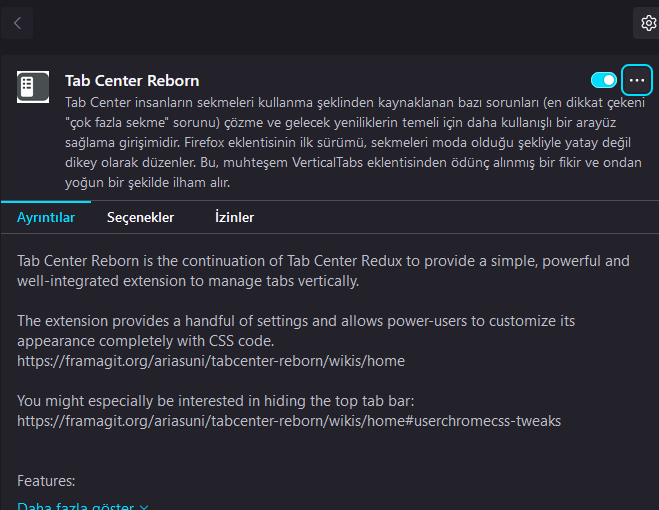
Task: Open the gear settings menu
Action: [x=647, y=22]
